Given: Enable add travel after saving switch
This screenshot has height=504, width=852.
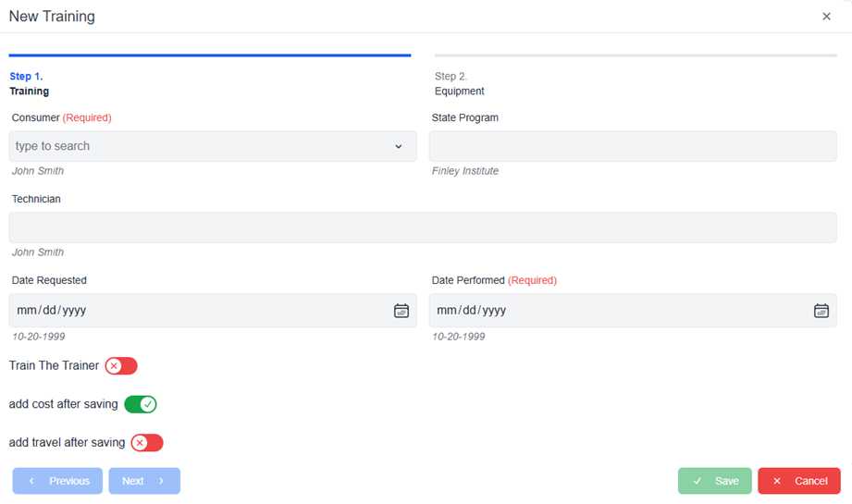Looking at the screenshot, I should coord(147,443).
